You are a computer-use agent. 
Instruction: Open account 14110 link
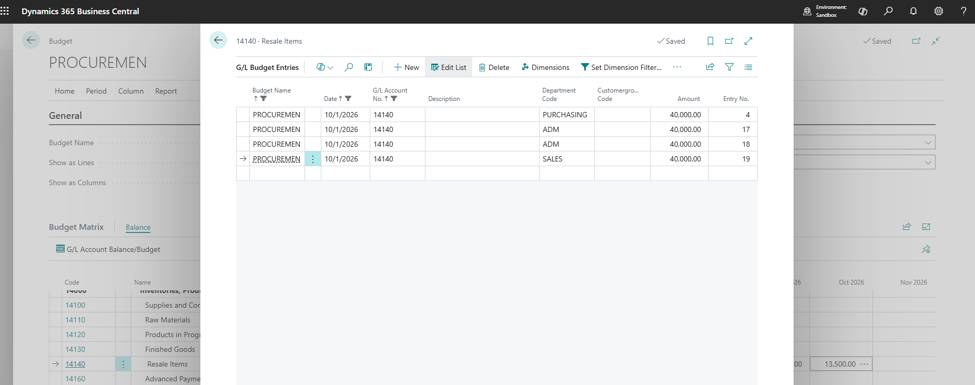pyautogui.click(x=75, y=320)
